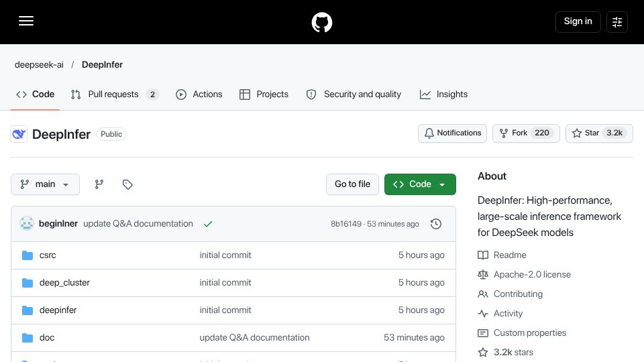Screen dimensions: 644x362
Task: Open the hamburger navigation menu
Action: (26, 21)
